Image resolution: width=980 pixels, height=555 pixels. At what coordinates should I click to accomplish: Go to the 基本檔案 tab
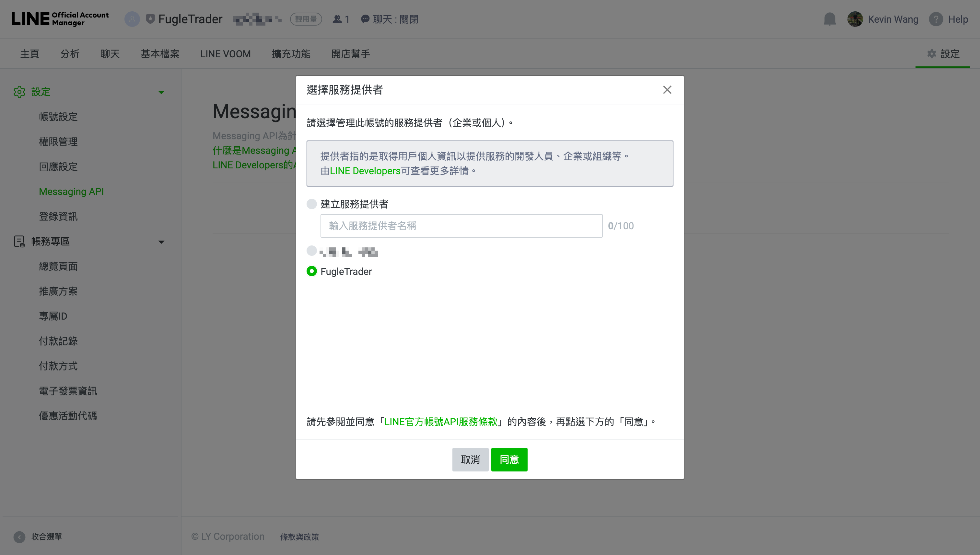coord(160,54)
